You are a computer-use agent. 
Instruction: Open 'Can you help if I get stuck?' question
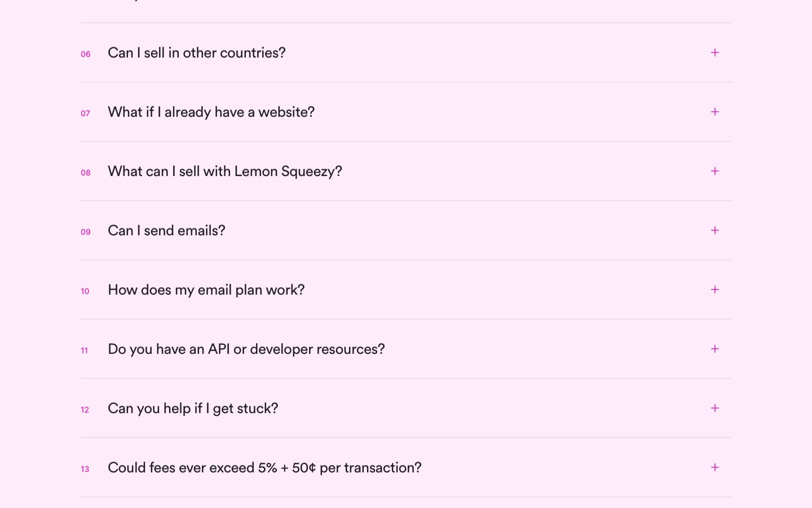[193, 408]
